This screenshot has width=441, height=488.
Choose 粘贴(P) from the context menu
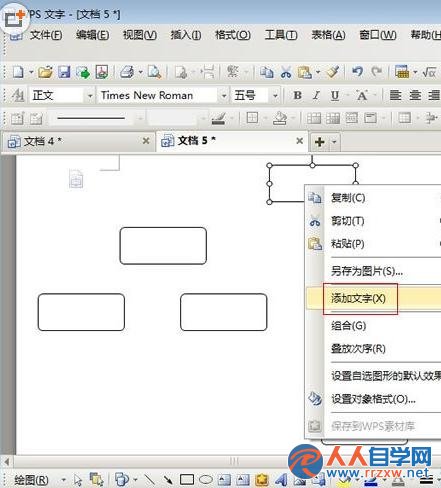click(x=373, y=244)
